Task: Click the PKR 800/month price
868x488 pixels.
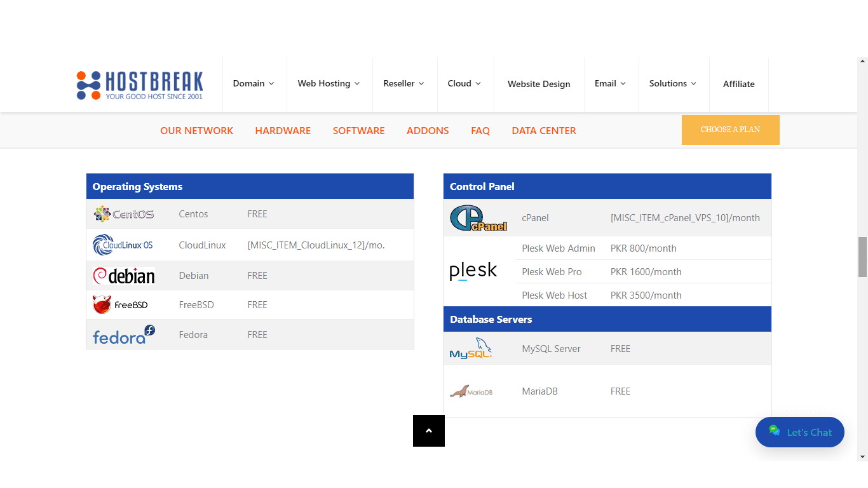Action: (643, 248)
